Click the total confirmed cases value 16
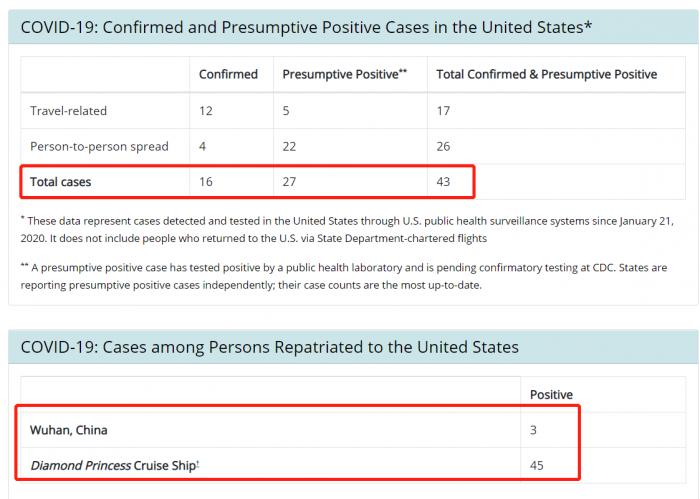This screenshot has width=700, height=499. 206,182
